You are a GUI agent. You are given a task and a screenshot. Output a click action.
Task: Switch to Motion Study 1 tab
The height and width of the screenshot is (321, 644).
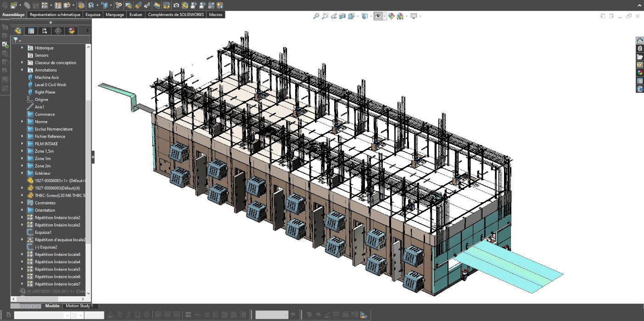(79, 306)
